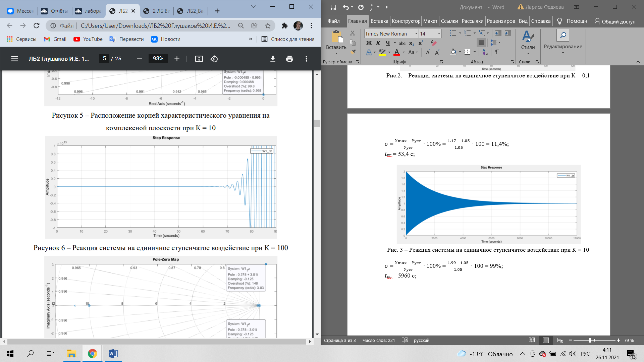Open new Chrome tab plus button

pos(217,11)
